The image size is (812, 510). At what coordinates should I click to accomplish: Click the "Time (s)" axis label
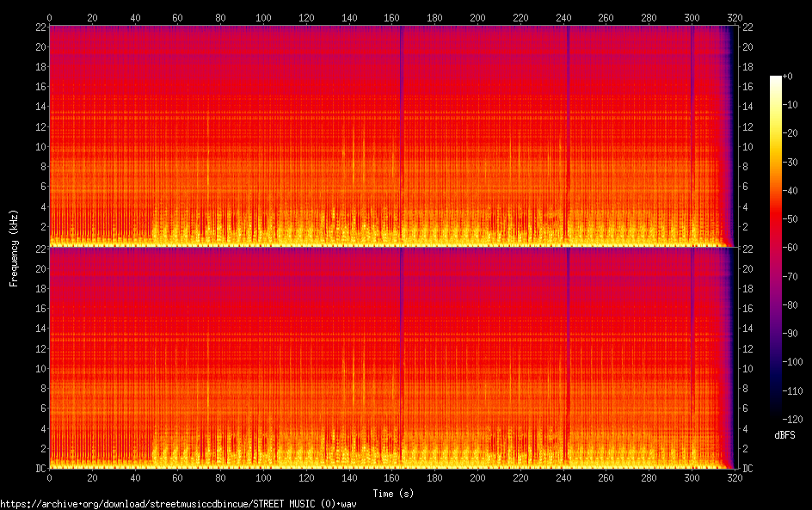point(393,494)
